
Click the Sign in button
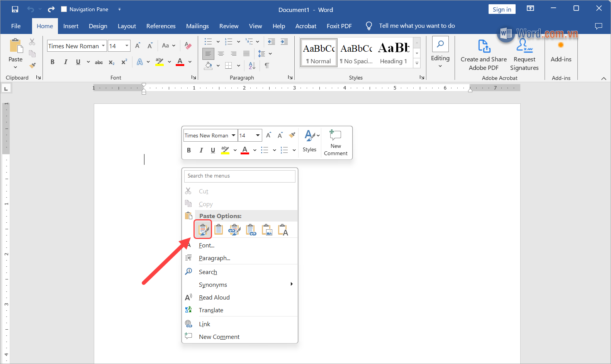[502, 9]
